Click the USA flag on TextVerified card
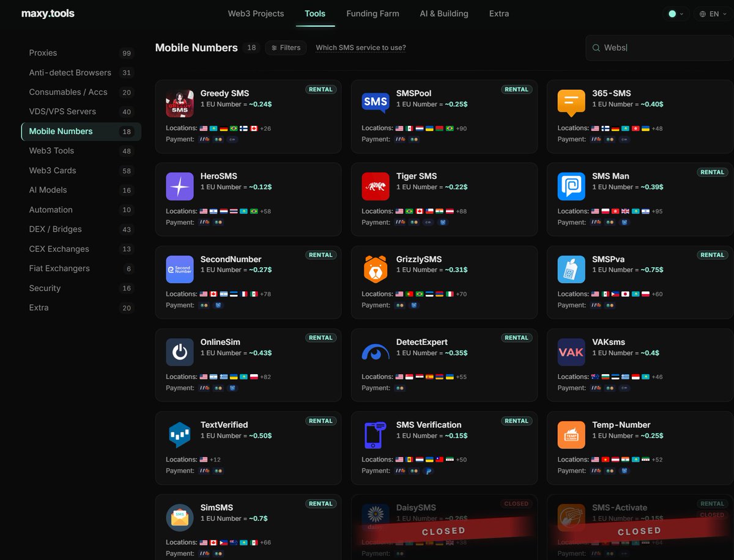Screen dimensions: 734x560 pyautogui.click(x=203, y=460)
